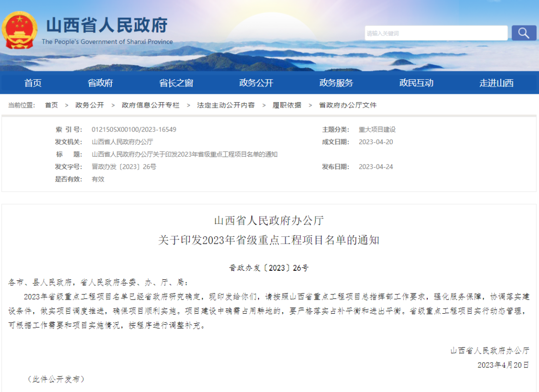Go to 政务公开 in main navigation
The width and height of the screenshot is (539, 392).
point(256,83)
